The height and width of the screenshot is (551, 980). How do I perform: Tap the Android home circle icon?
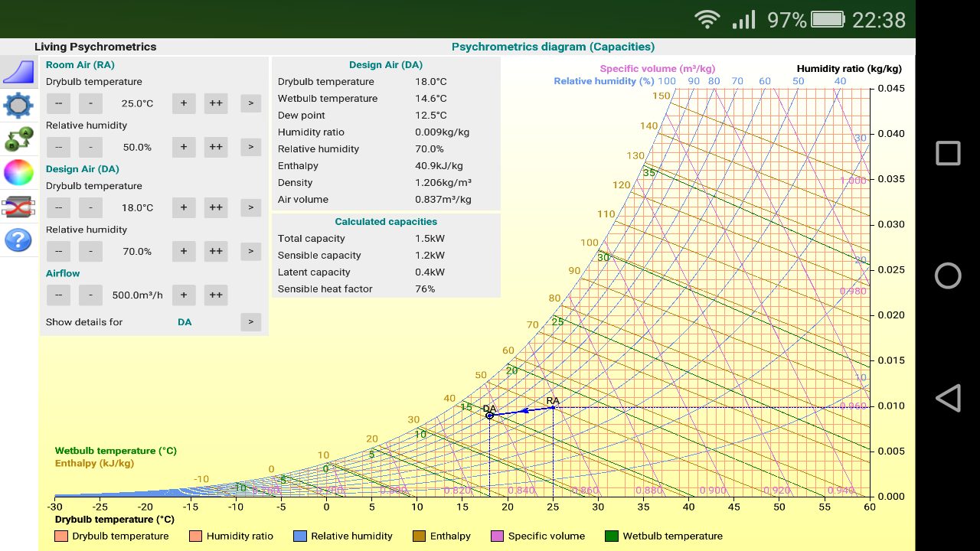coord(948,275)
